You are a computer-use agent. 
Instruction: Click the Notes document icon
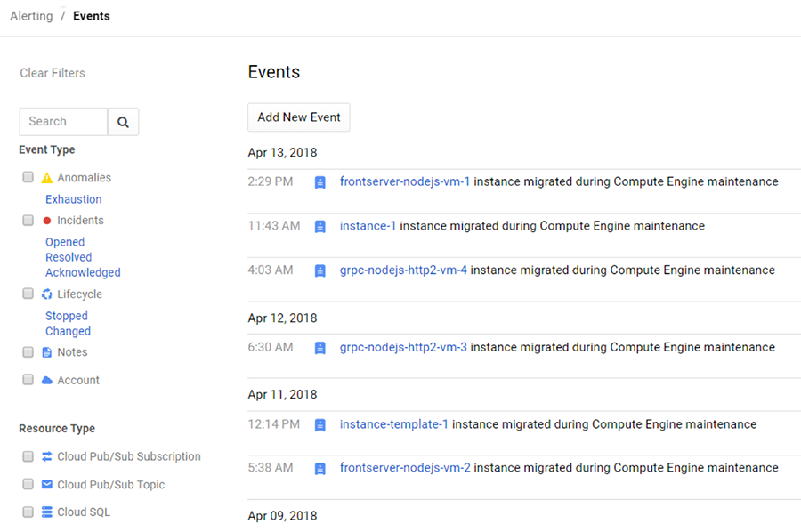click(x=47, y=352)
